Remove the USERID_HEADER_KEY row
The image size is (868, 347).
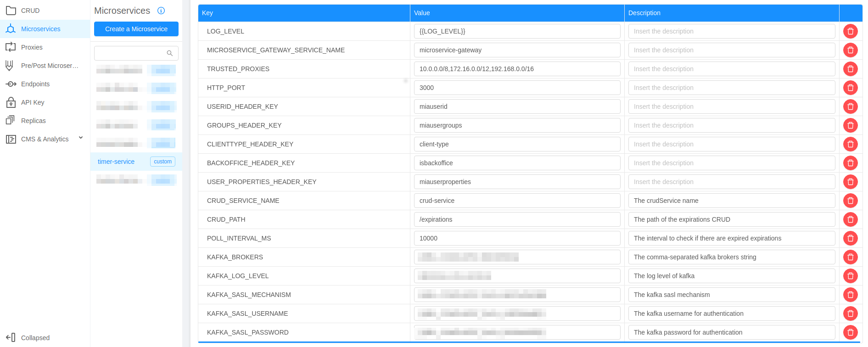[x=850, y=106]
